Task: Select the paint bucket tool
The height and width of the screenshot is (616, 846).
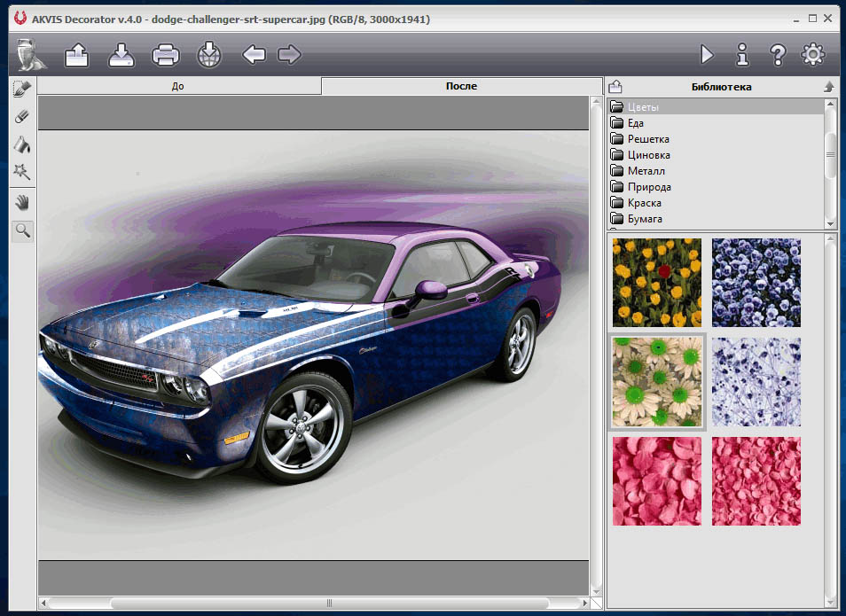Action: tap(22, 144)
